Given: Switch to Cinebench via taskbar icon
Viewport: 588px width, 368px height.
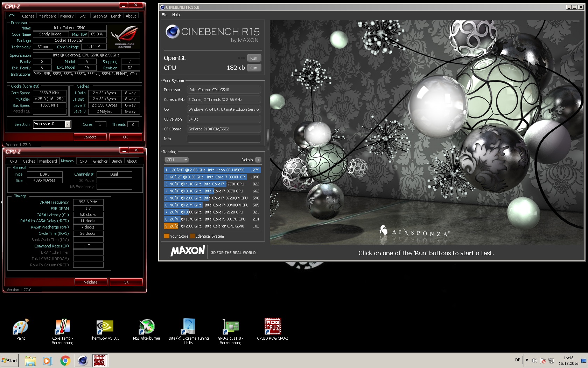Looking at the screenshot, I should click(x=83, y=361).
